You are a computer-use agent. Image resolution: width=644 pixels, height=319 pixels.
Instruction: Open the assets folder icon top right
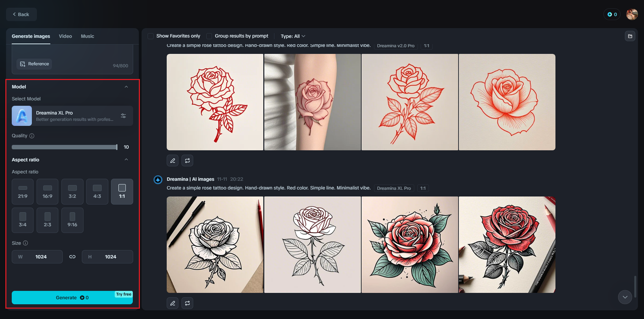(x=629, y=36)
